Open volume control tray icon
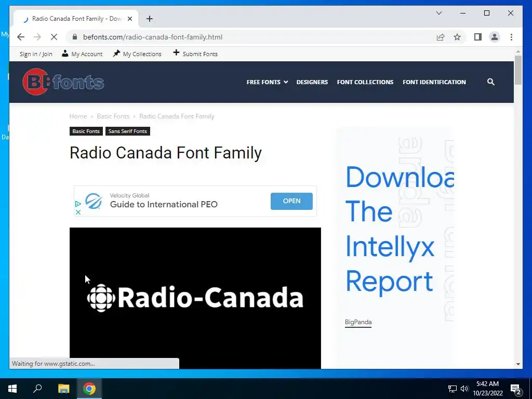The width and height of the screenshot is (532, 399). coord(464,389)
